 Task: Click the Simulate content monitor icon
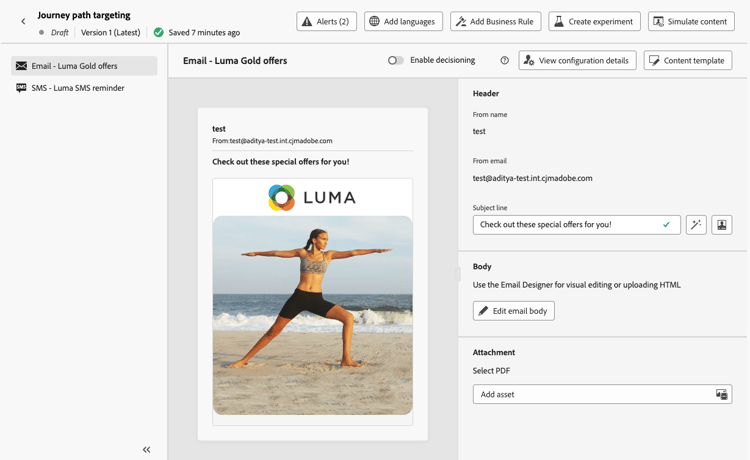tap(659, 22)
